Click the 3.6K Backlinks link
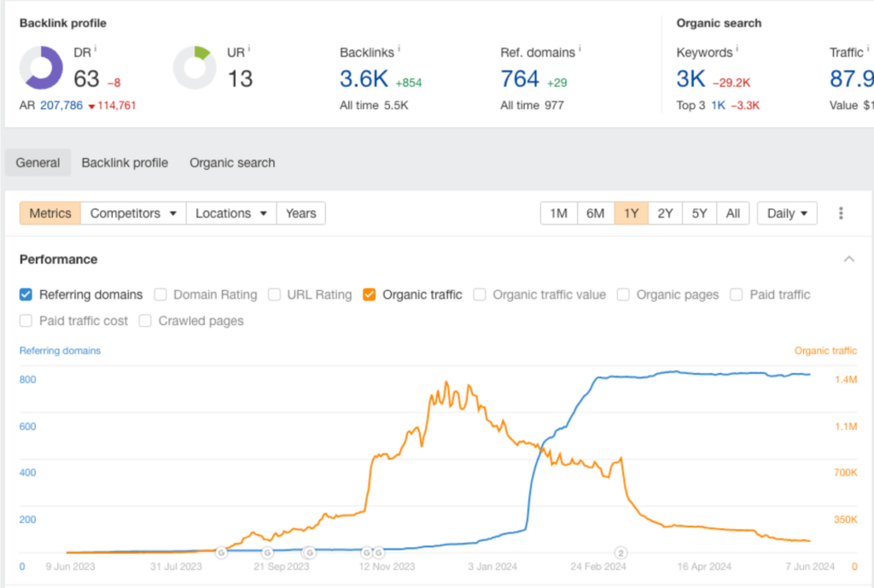Image resolution: width=874 pixels, height=588 pixels. point(363,78)
